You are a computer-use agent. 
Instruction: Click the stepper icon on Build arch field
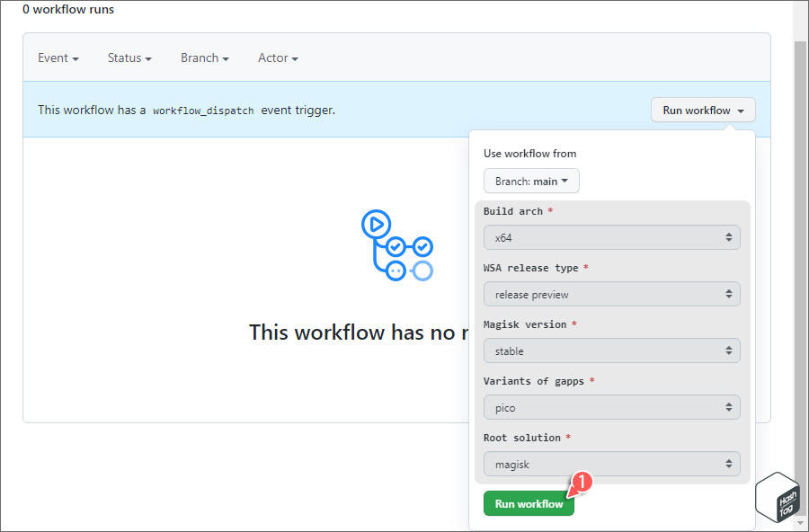pyautogui.click(x=731, y=236)
